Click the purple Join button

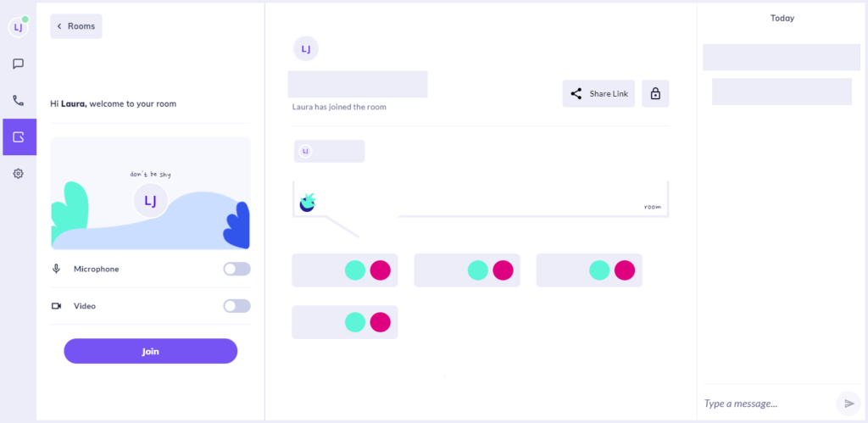click(x=151, y=351)
